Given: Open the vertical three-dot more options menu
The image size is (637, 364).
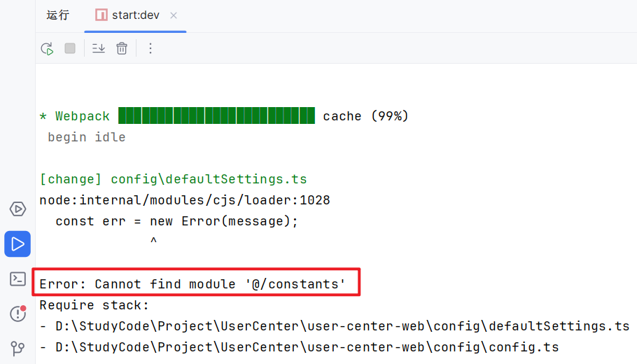Looking at the screenshot, I should pyautogui.click(x=150, y=48).
